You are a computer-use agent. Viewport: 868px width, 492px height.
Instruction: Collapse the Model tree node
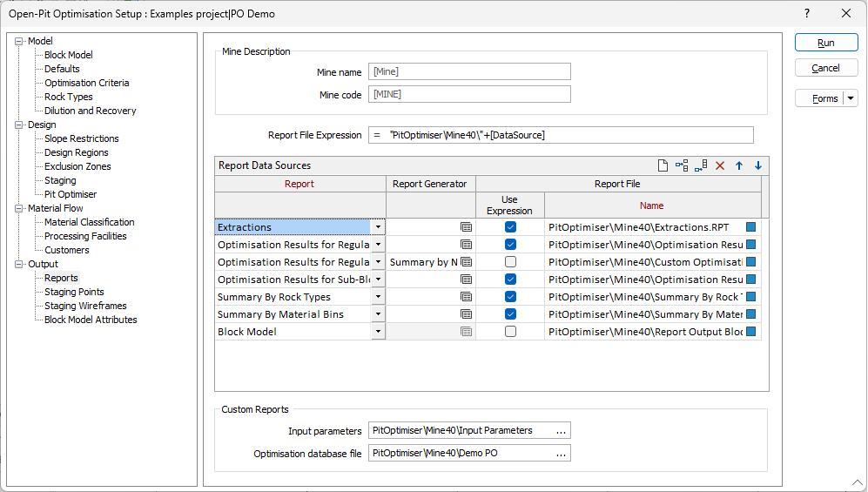click(x=19, y=41)
